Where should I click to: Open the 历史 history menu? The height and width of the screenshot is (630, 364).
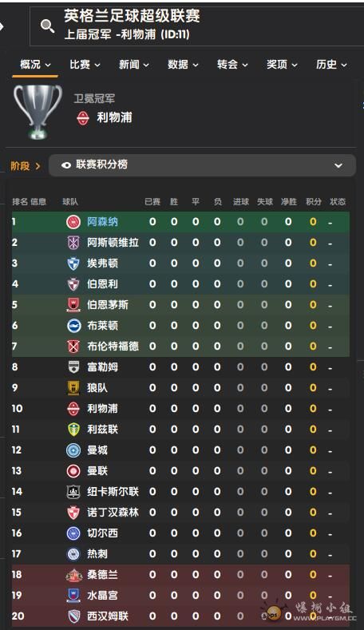(x=331, y=65)
